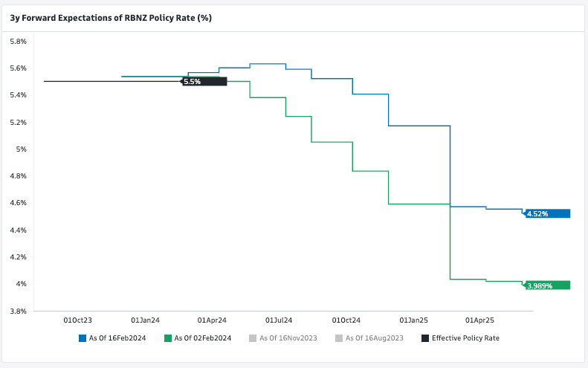The image size is (588, 368).
Task: Click the 01Jan24 x-axis date label
Action: [x=145, y=320]
